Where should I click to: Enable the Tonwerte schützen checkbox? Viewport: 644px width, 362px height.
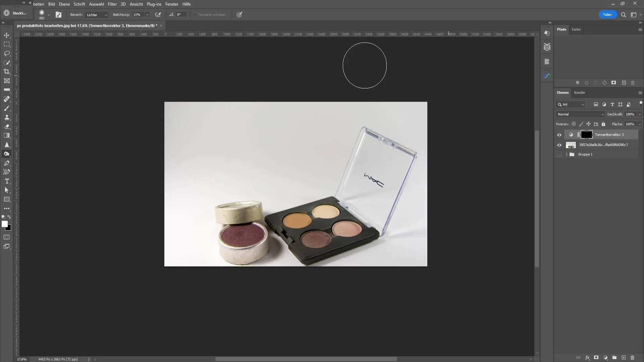tap(195, 15)
